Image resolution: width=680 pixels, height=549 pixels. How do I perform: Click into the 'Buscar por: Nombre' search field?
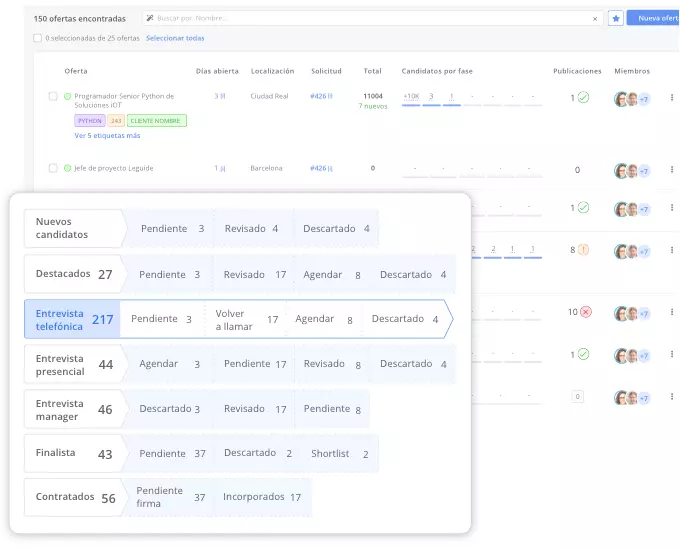pyautogui.click(x=370, y=18)
